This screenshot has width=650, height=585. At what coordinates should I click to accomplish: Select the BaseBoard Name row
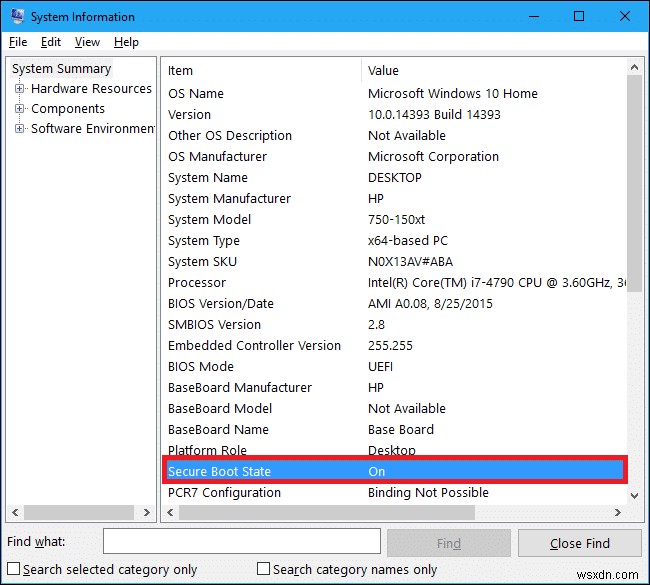(394, 430)
